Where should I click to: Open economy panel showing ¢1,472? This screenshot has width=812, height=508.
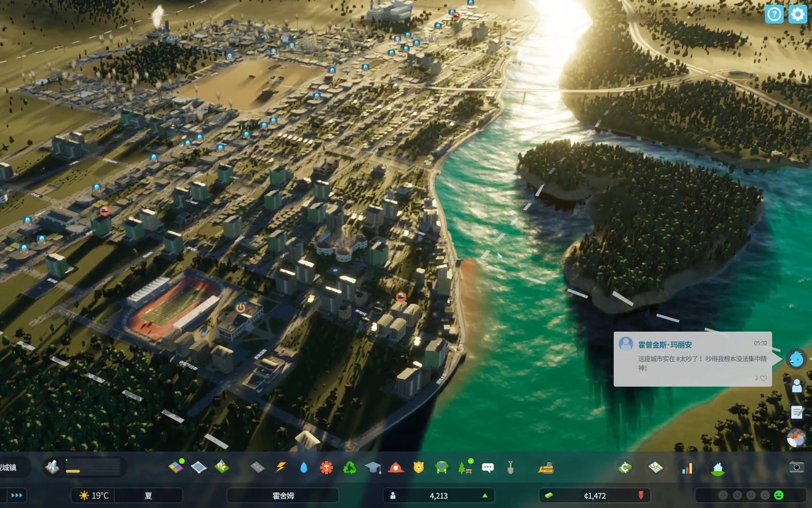tap(594, 495)
